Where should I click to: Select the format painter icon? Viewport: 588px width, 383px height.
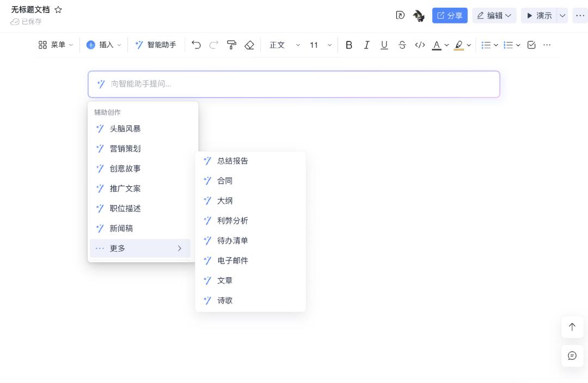click(231, 45)
